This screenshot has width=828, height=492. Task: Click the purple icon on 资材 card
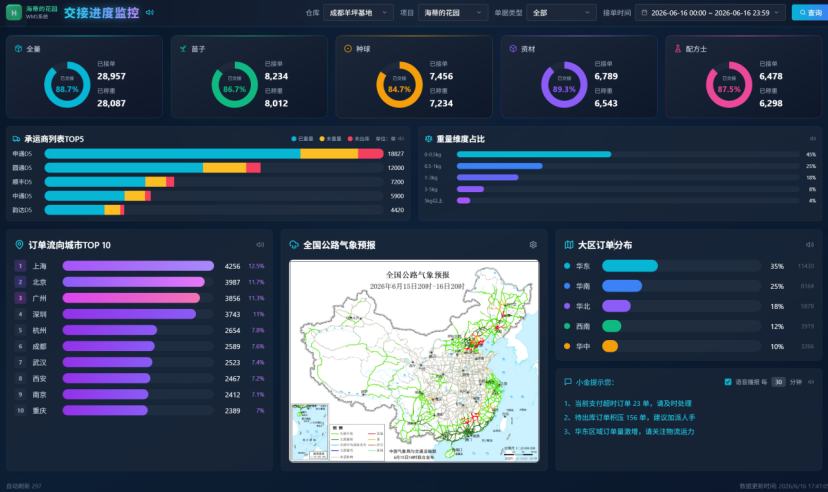pyautogui.click(x=513, y=49)
